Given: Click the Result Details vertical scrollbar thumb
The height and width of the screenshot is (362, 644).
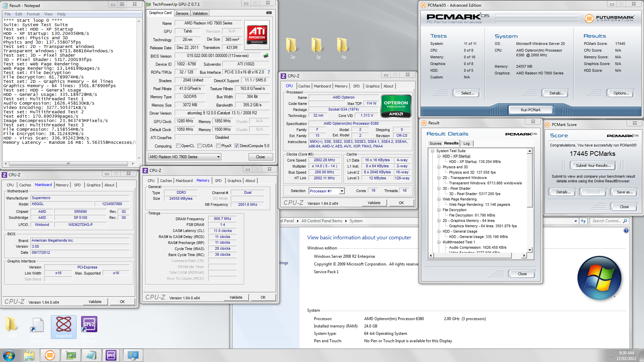Looking at the screenshot, I should point(530,181).
